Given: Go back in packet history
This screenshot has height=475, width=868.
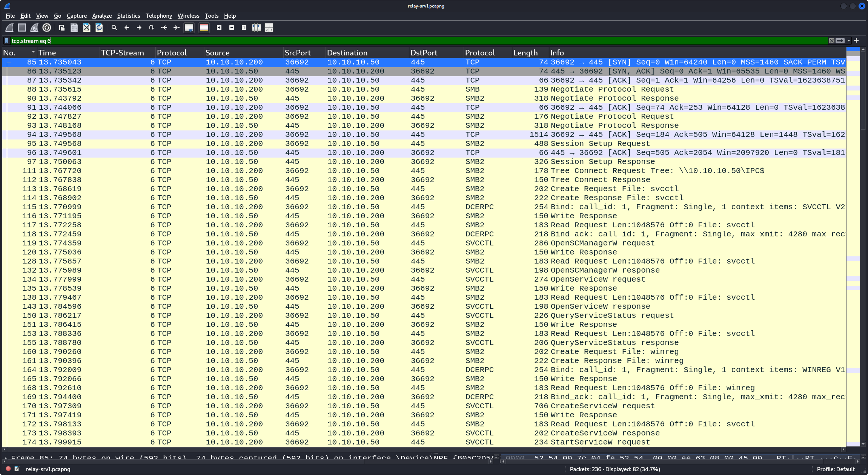Looking at the screenshot, I should 127,28.
